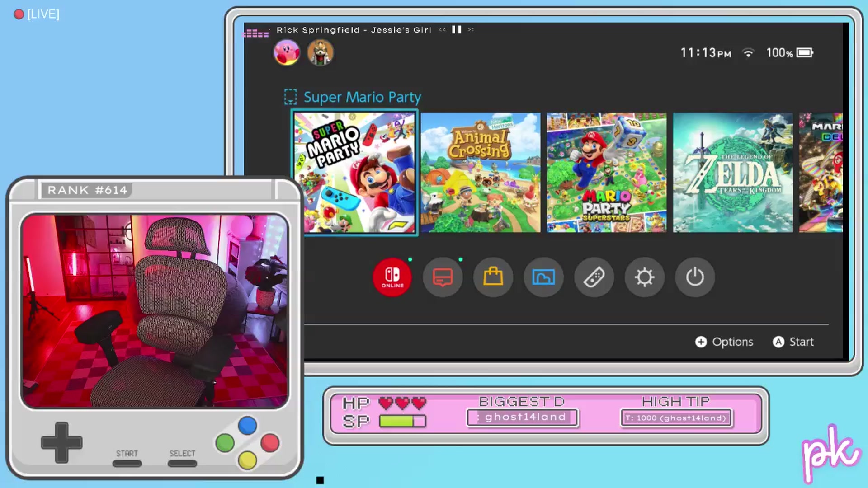Click the 100% battery percentage text

click(x=779, y=53)
